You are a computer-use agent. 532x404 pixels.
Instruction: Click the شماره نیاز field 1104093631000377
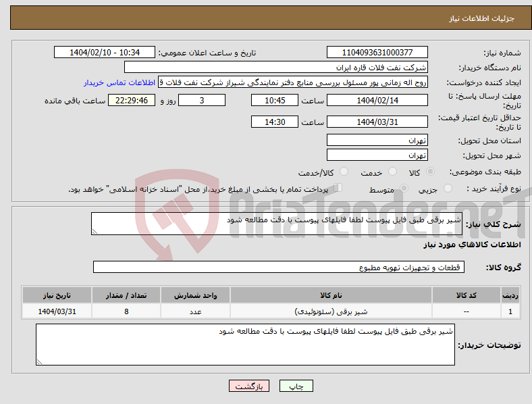[377, 52]
